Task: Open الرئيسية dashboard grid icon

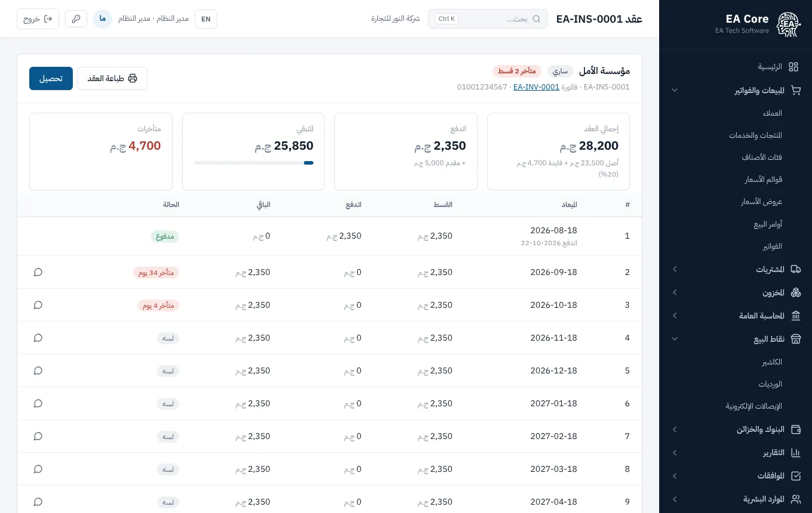Action: (793, 67)
